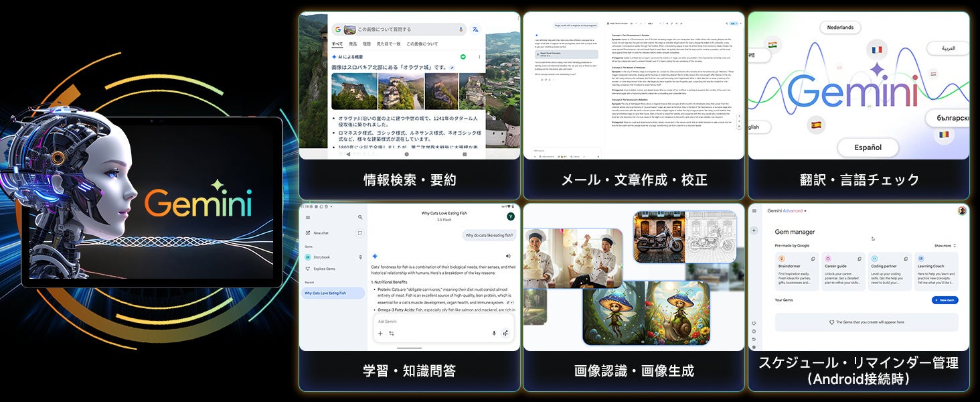The image size is (980, 402).
Task: Click the plus new chat icon in Gem manager sidebar
Action: 754,230
